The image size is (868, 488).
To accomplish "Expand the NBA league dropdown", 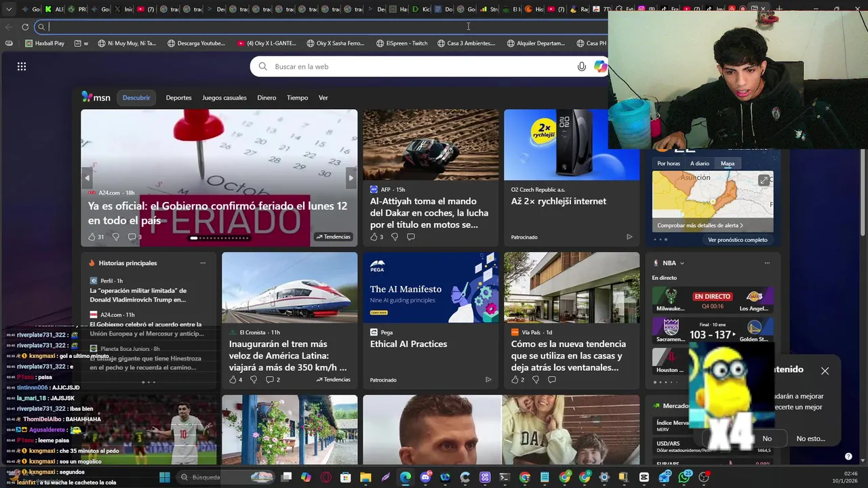I will (x=682, y=263).
